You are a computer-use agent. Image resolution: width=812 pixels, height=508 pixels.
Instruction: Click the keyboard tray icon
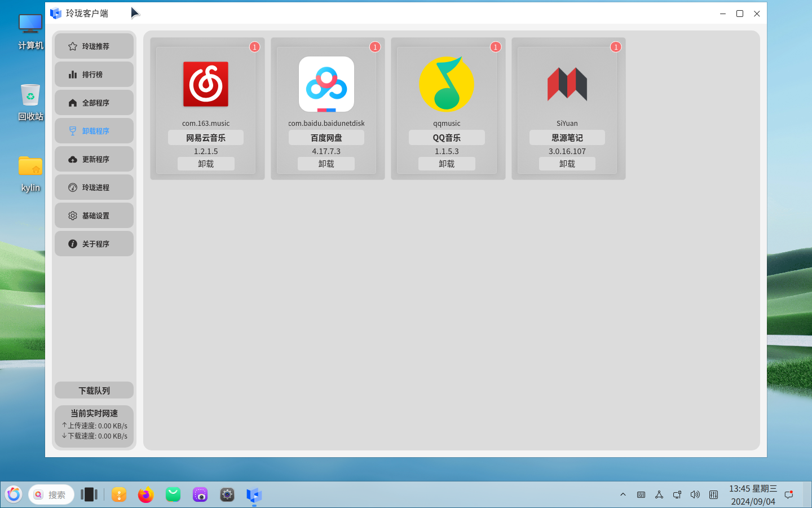pyautogui.click(x=641, y=494)
